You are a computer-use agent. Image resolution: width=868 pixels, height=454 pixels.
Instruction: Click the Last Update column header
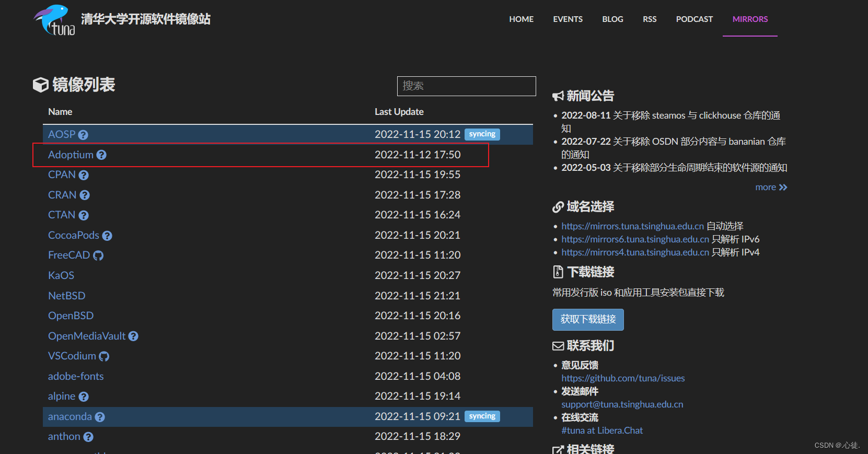click(x=399, y=112)
